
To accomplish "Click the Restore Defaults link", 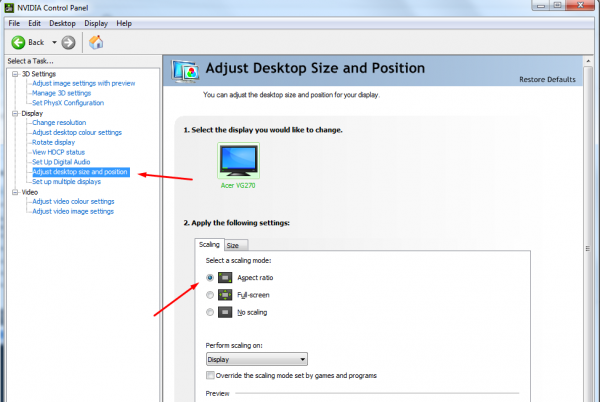I will (546, 79).
